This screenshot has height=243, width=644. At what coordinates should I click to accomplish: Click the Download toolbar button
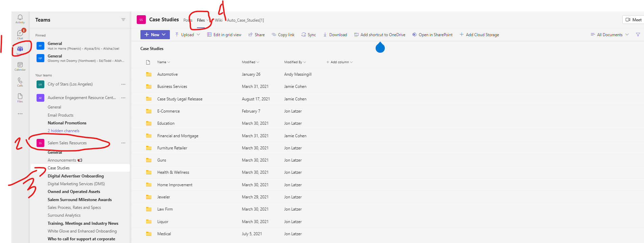335,34
